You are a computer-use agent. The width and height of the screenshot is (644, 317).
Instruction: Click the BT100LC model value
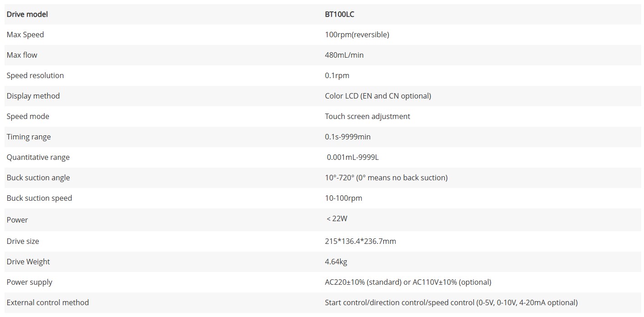pyautogui.click(x=339, y=15)
